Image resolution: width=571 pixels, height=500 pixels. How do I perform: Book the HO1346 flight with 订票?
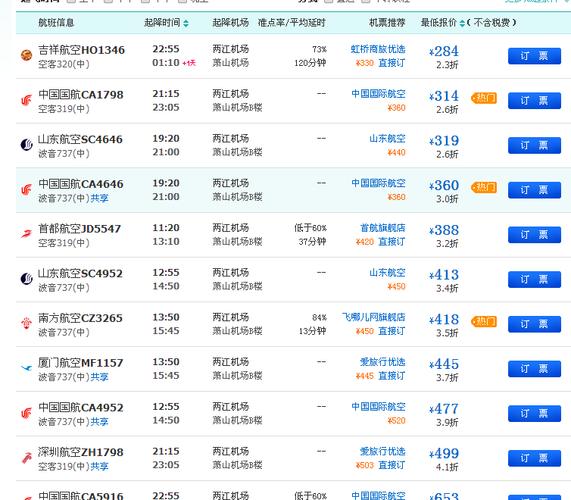534,56
